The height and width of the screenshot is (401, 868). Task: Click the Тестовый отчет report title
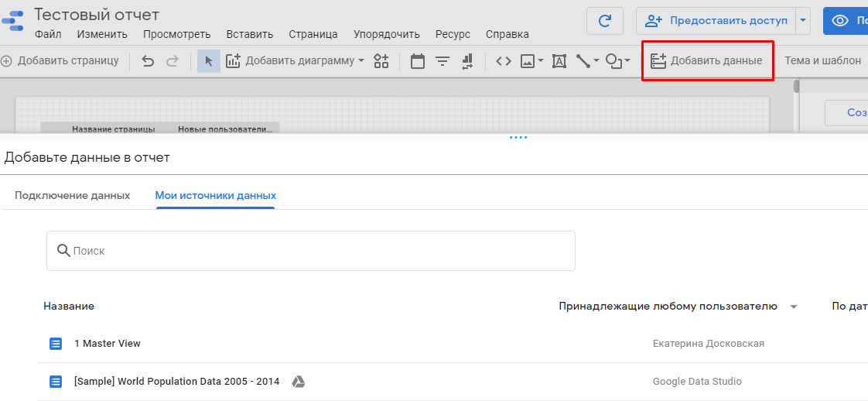point(97,14)
